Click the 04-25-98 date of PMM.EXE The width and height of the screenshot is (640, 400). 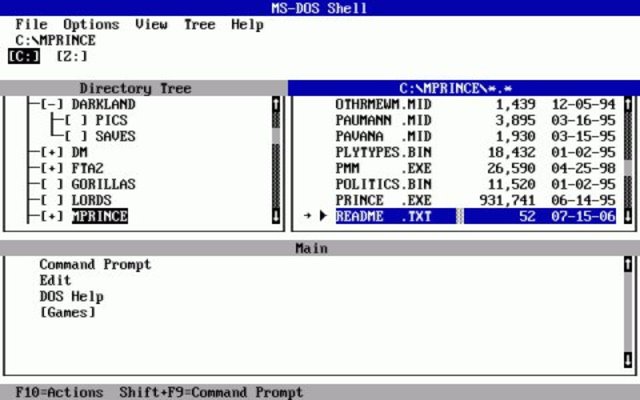click(x=583, y=168)
